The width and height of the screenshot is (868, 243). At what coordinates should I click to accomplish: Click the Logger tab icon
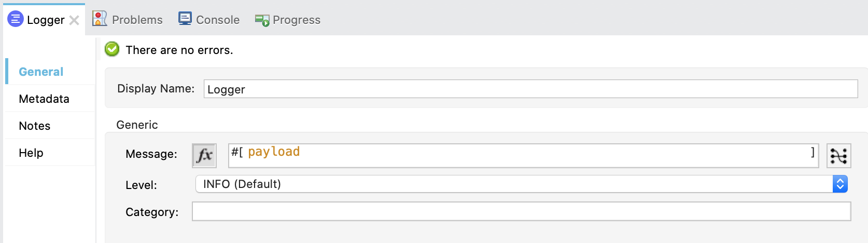click(x=16, y=19)
